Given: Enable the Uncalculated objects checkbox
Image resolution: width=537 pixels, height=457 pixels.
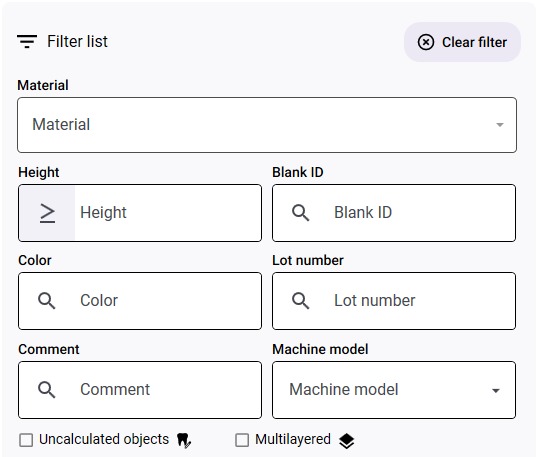Looking at the screenshot, I should tap(26, 440).
